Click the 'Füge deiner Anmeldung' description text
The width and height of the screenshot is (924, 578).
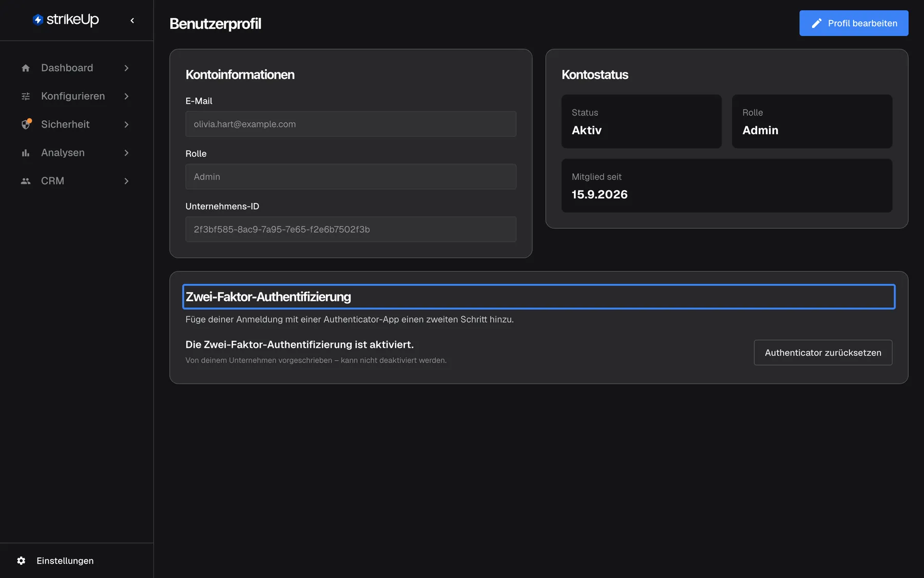(x=349, y=320)
